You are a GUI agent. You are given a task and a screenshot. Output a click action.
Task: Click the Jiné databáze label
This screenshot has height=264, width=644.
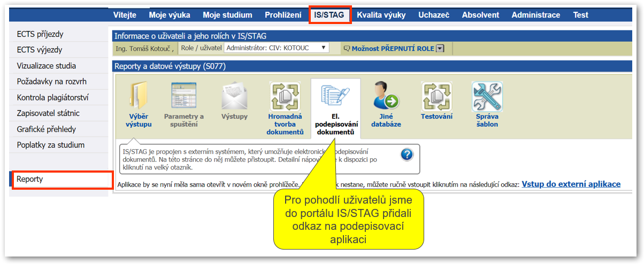point(386,120)
